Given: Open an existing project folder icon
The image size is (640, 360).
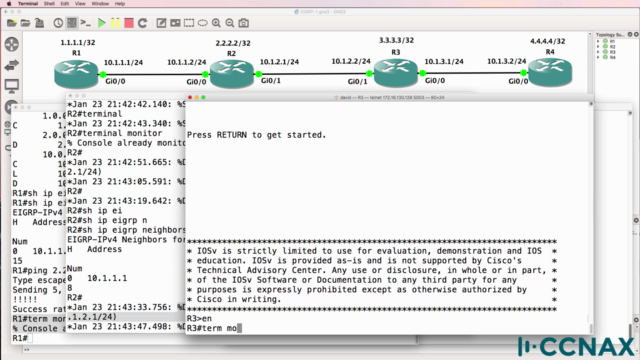Looking at the screenshot, I should (x=25, y=23).
